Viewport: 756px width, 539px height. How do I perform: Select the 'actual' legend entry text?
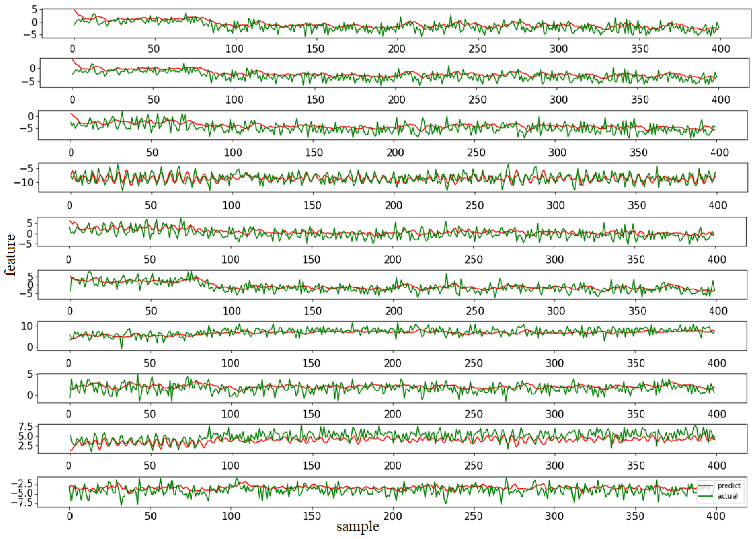728,496
